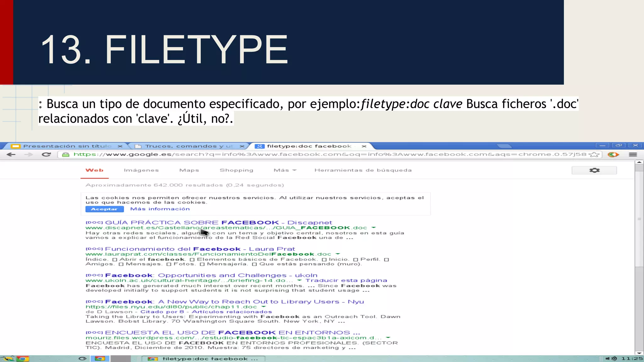Click the colorful extension icon beside address bar
Image resolution: width=644 pixels, height=362 pixels.
[x=613, y=154]
